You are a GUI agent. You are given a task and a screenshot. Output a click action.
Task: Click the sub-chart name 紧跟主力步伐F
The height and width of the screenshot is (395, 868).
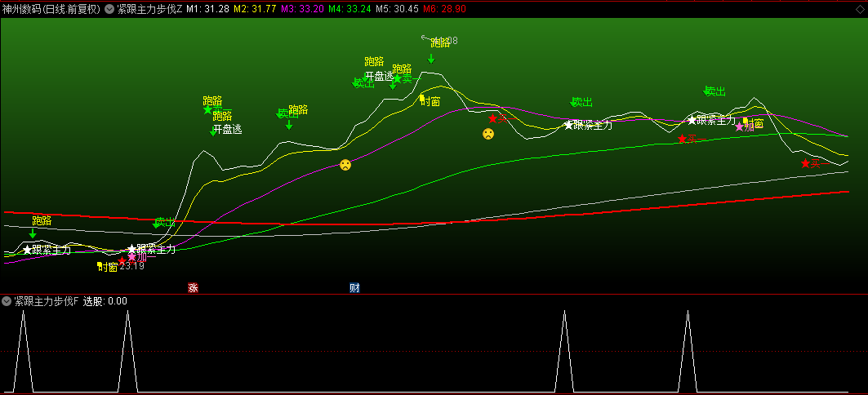pyautogui.click(x=47, y=301)
